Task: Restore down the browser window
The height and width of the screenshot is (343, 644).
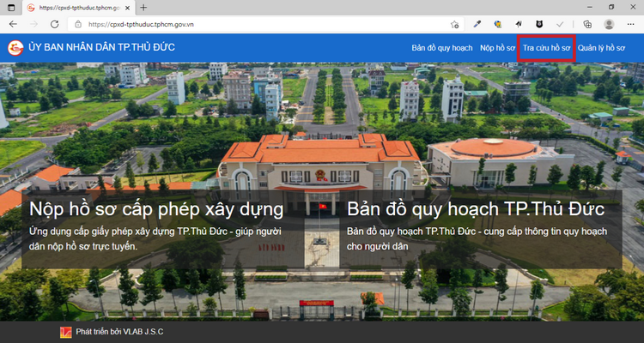Action: pos(611,7)
